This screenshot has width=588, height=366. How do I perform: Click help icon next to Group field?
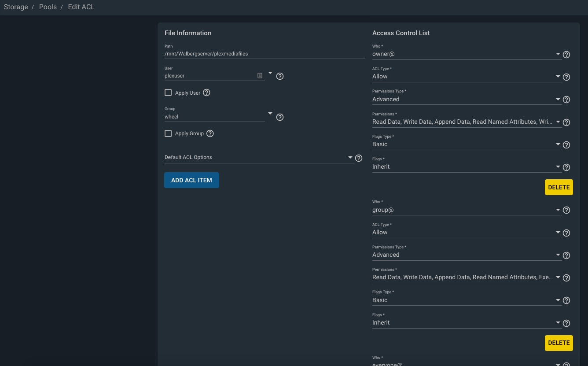[x=280, y=117]
